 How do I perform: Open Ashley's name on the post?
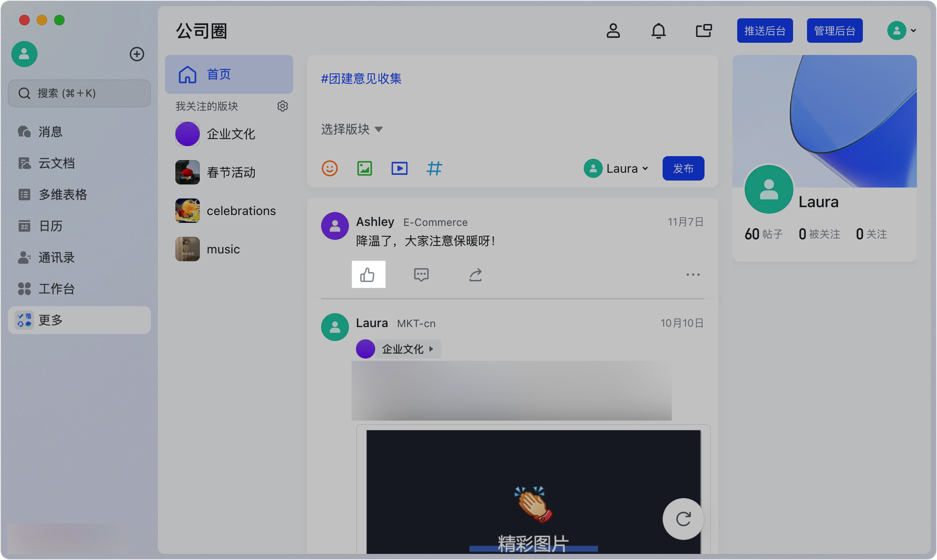[x=375, y=222]
